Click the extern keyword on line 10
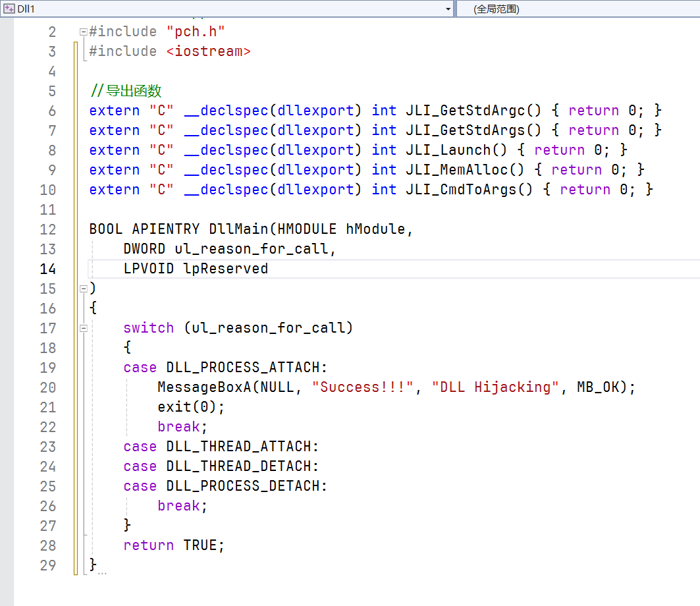Screen dimensions: 700x606 (x=115, y=189)
